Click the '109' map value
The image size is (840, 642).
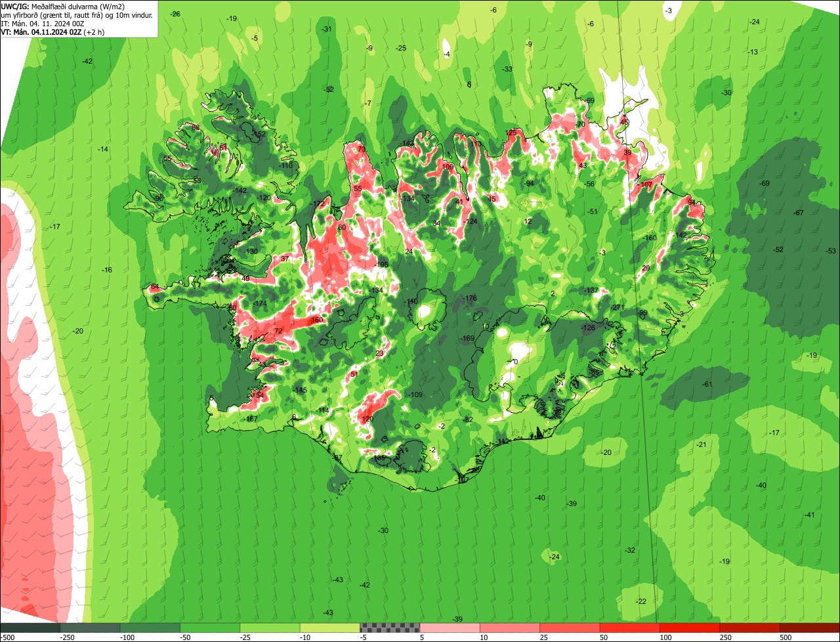[x=448, y=167]
